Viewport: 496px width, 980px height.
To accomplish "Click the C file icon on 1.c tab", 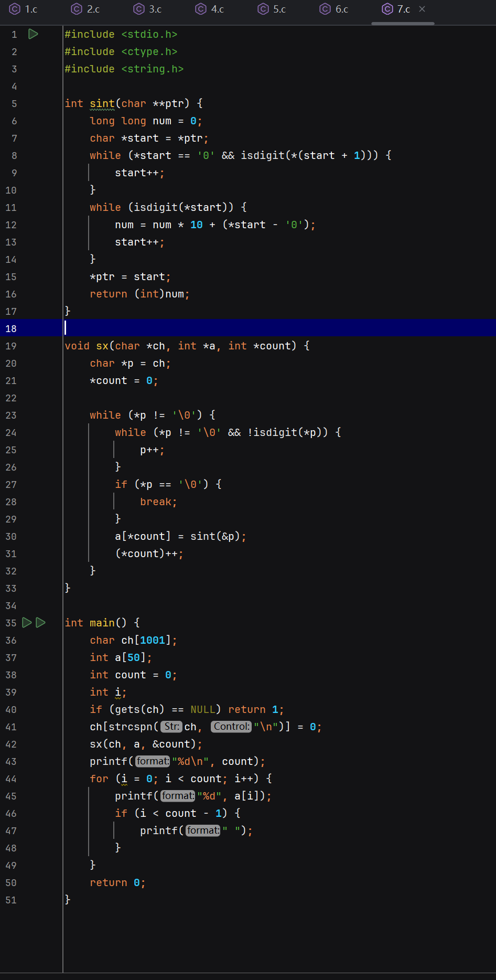I will point(15,9).
